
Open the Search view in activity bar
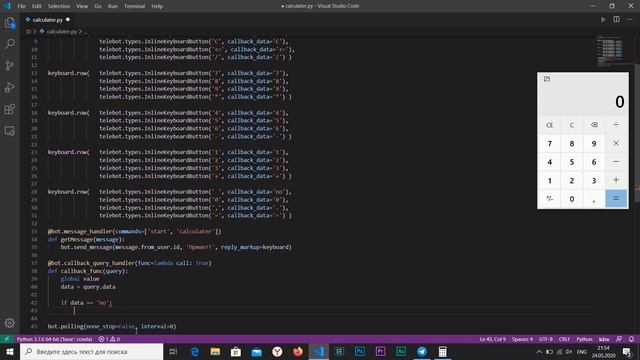click(10, 44)
